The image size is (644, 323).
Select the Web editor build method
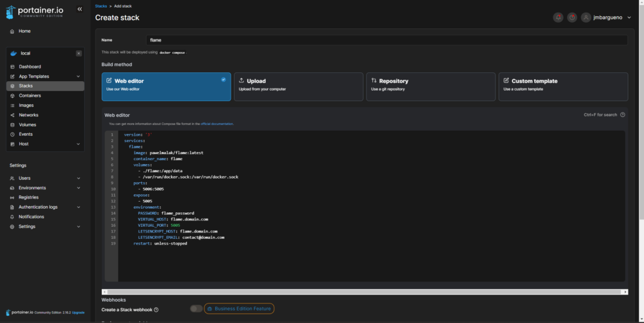tap(166, 87)
